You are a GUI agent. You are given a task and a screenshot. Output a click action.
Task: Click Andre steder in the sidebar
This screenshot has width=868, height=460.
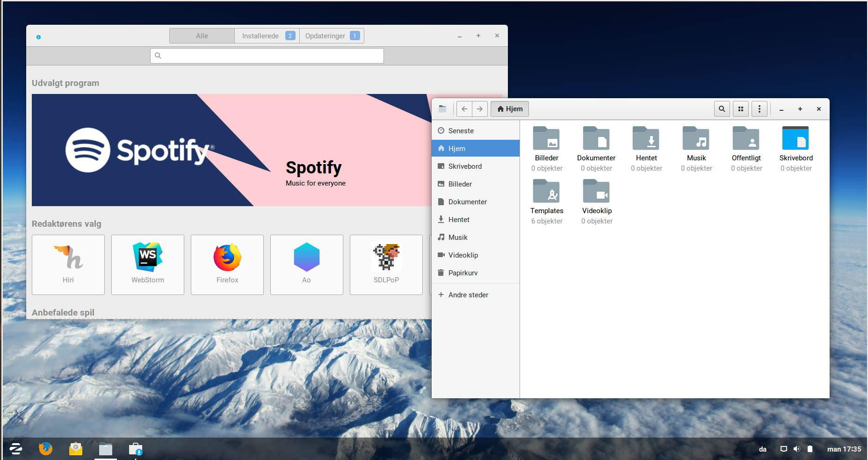(x=476, y=295)
